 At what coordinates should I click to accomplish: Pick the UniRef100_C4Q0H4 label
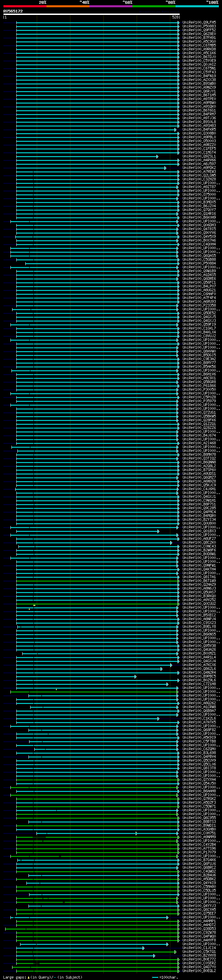coord(199,244)
